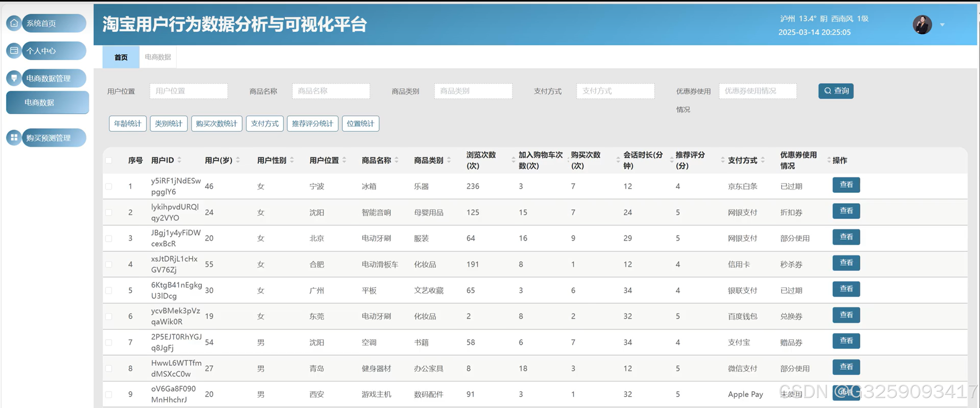
Task: Click the 秒杀券 coupon cell
Action: pos(791,264)
